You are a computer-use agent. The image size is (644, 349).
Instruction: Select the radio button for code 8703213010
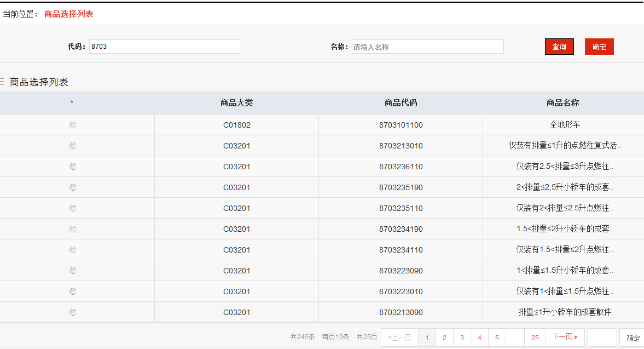click(73, 145)
